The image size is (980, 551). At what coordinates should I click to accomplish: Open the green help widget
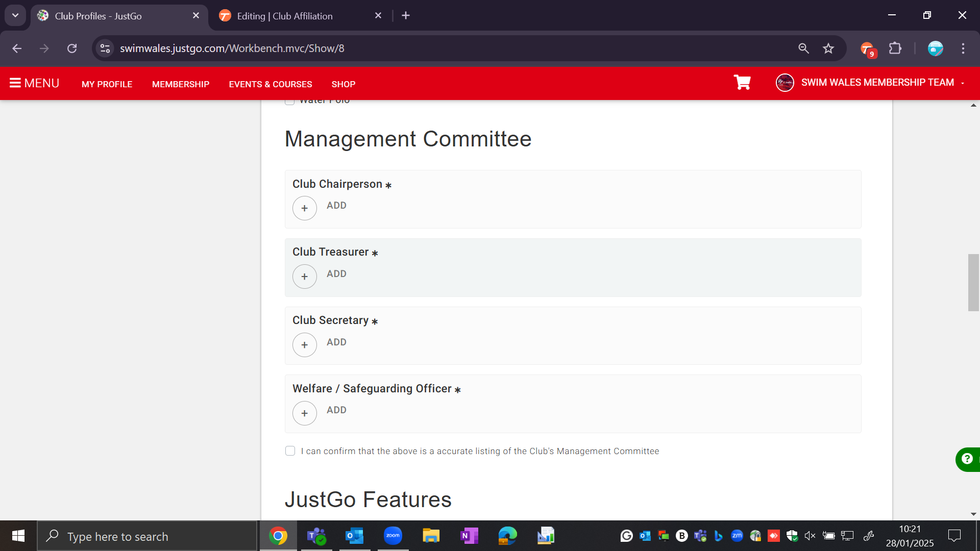point(968,459)
